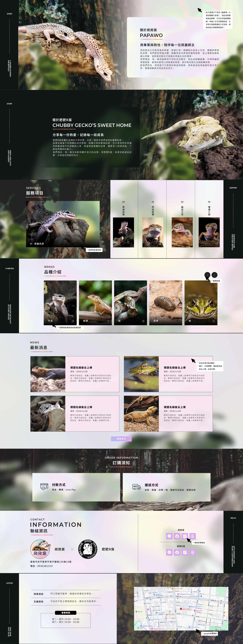This screenshot has height=644, width=243.
Task: Open the 02 寄宿旅館 service panel
Action: point(124,219)
